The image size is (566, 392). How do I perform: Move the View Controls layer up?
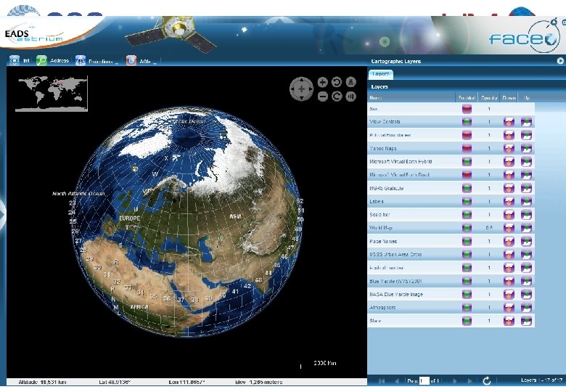tap(526, 122)
